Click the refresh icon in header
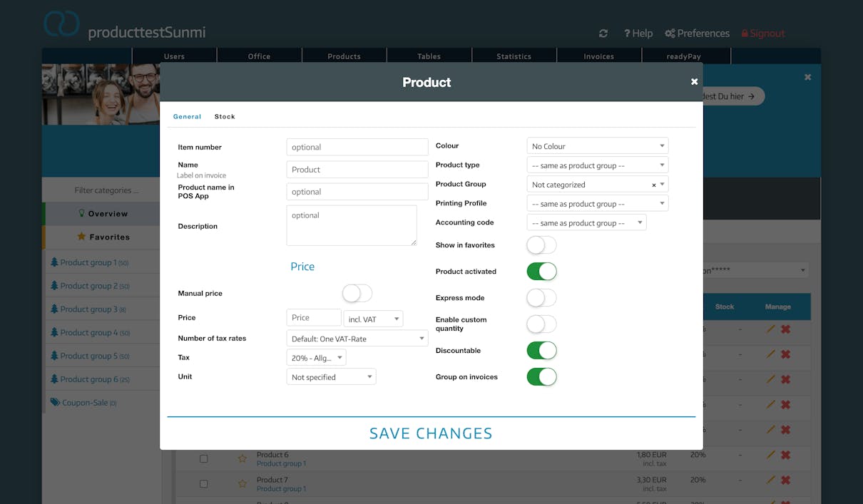Image resolution: width=863 pixels, height=504 pixels. [x=603, y=34]
